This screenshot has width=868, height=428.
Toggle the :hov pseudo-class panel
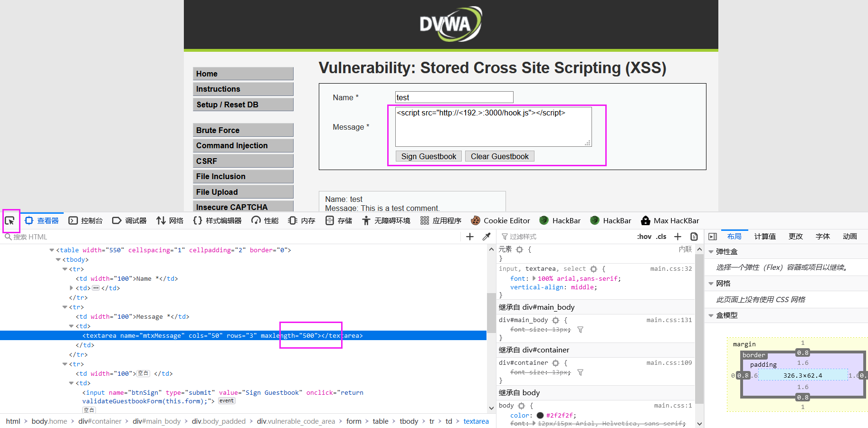point(644,237)
